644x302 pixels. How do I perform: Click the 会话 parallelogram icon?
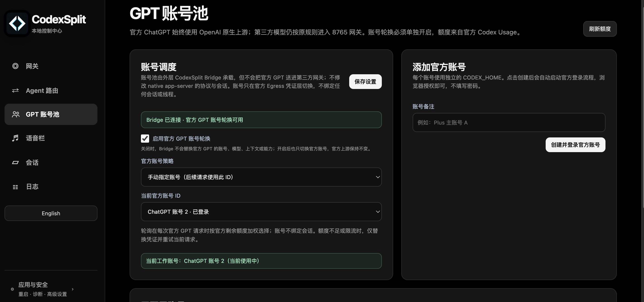[15, 163]
